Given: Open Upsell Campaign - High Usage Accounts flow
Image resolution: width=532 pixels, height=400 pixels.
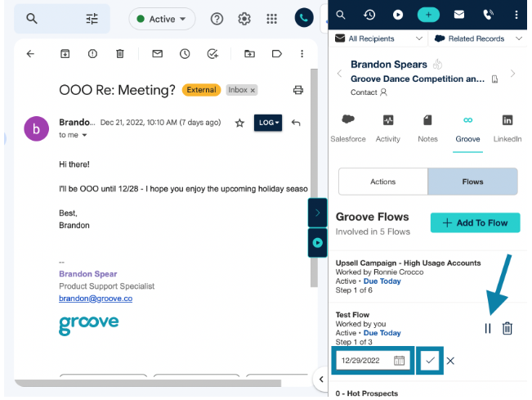Looking at the screenshot, I should click(408, 263).
